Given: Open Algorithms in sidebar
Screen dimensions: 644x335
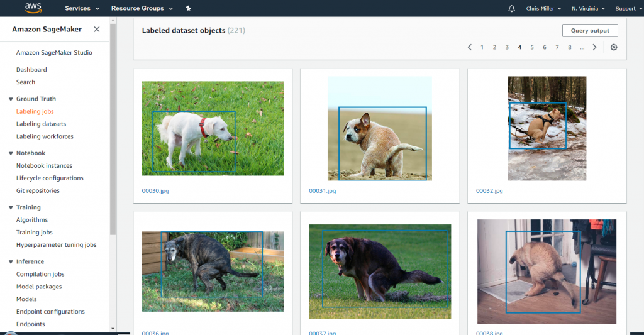Looking at the screenshot, I should click(32, 219).
